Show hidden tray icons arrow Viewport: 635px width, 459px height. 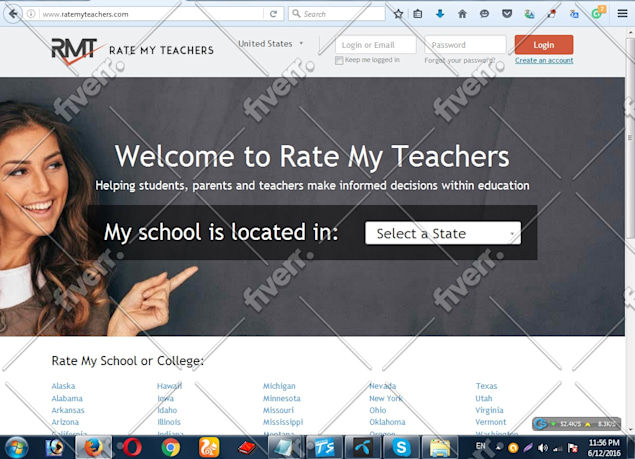(499, 446)
